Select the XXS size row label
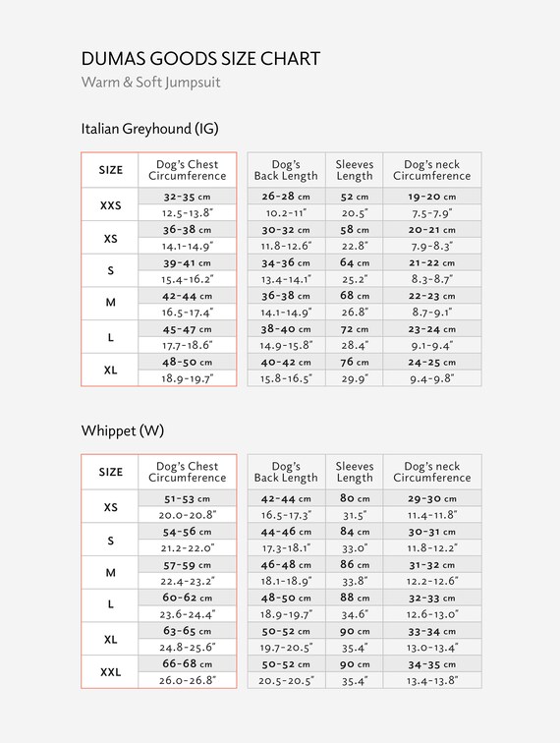560x743 pixels. (110, 205)
